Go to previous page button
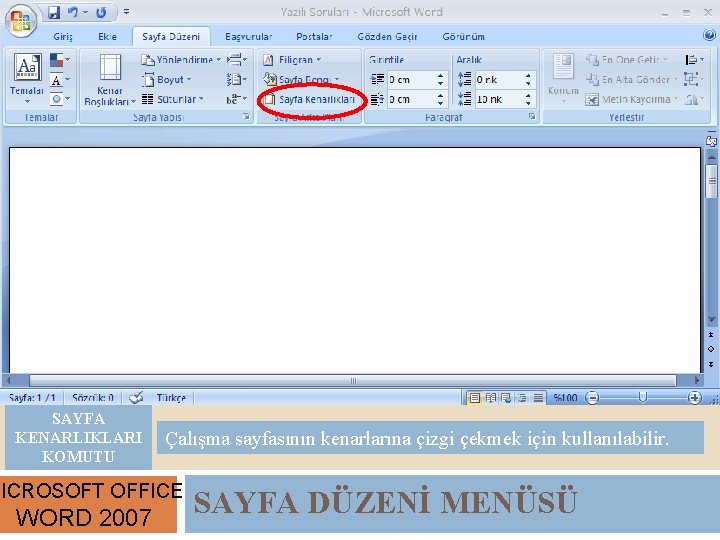The image size is (720, 540). (x=711, y=335)
